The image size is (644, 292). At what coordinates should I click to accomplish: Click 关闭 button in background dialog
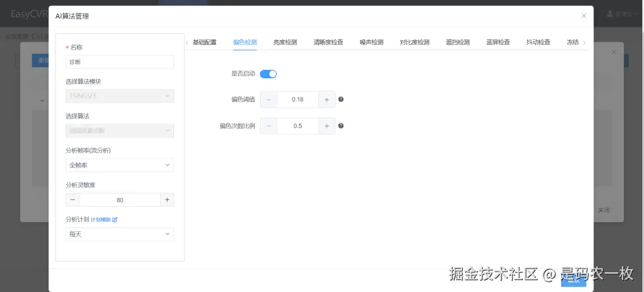tap(605, 211)
